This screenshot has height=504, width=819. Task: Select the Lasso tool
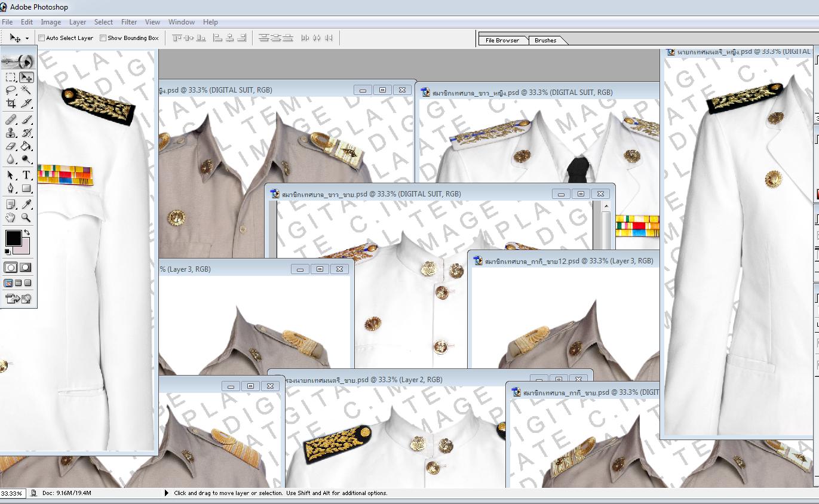11,90
